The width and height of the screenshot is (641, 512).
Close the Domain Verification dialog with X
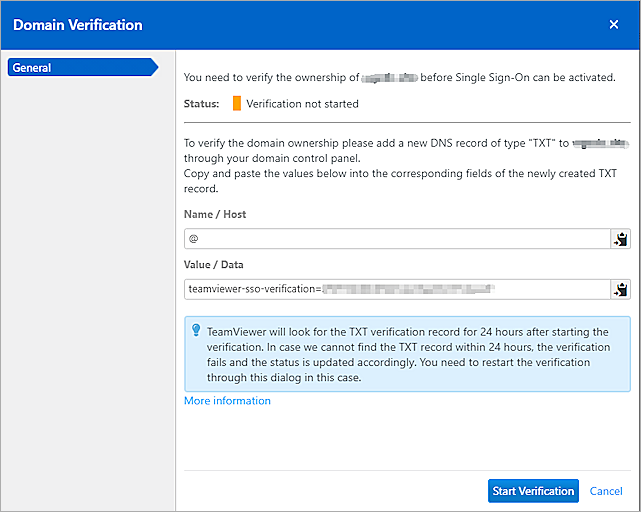click(x=614, y=24)
